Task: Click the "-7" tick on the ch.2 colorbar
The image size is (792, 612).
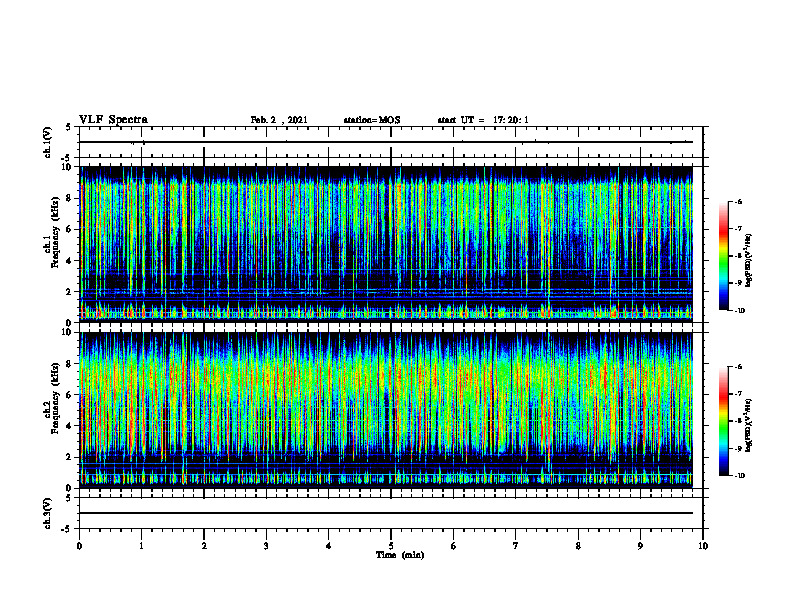Action: tap(738, 393)
